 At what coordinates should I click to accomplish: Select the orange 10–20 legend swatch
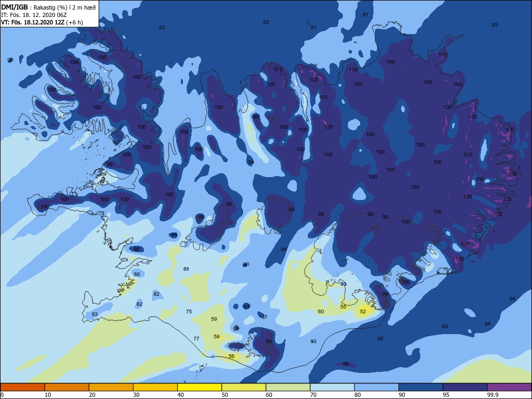pos(67,387)
